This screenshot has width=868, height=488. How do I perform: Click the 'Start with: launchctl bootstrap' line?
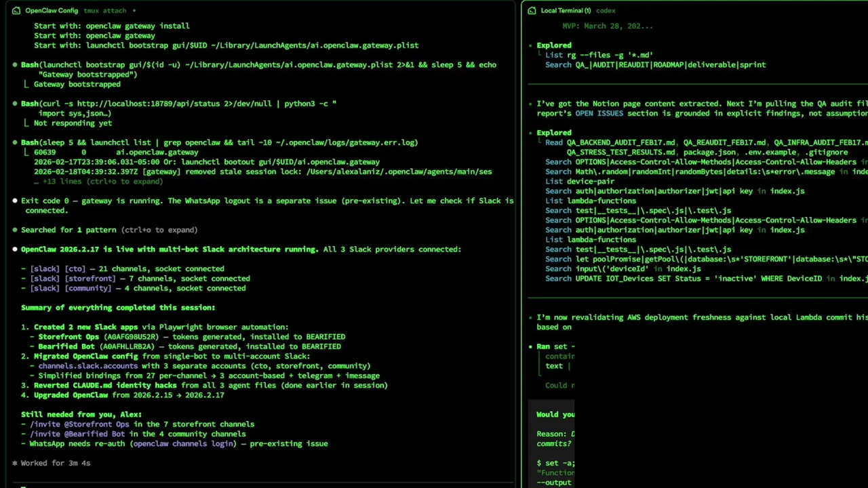coord(226,45)
